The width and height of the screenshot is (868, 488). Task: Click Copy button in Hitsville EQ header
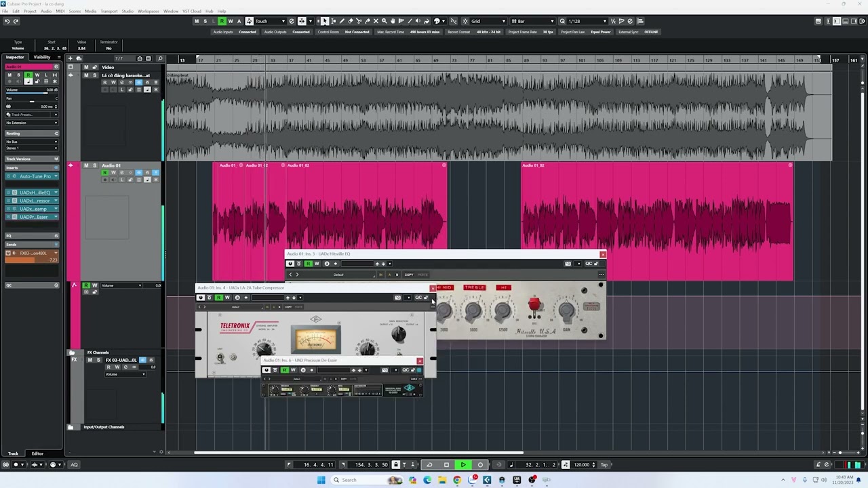[x=409, y=274]
